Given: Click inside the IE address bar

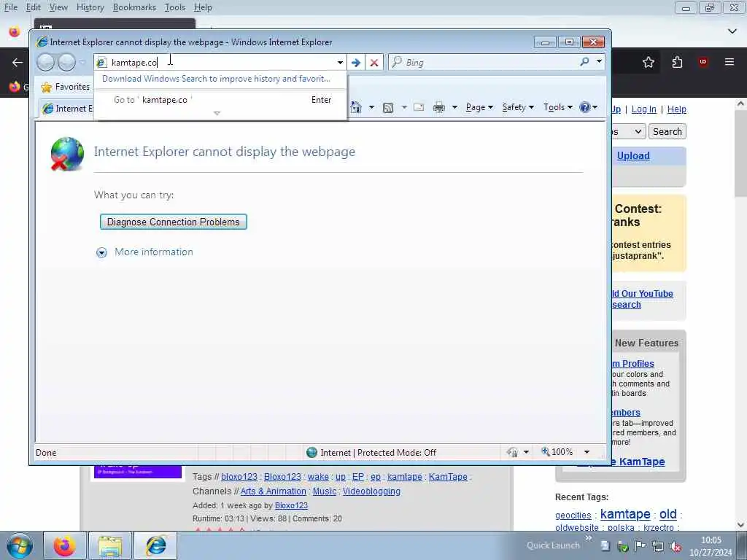Looking at the screenshot, I should click(x=222, y=63).
